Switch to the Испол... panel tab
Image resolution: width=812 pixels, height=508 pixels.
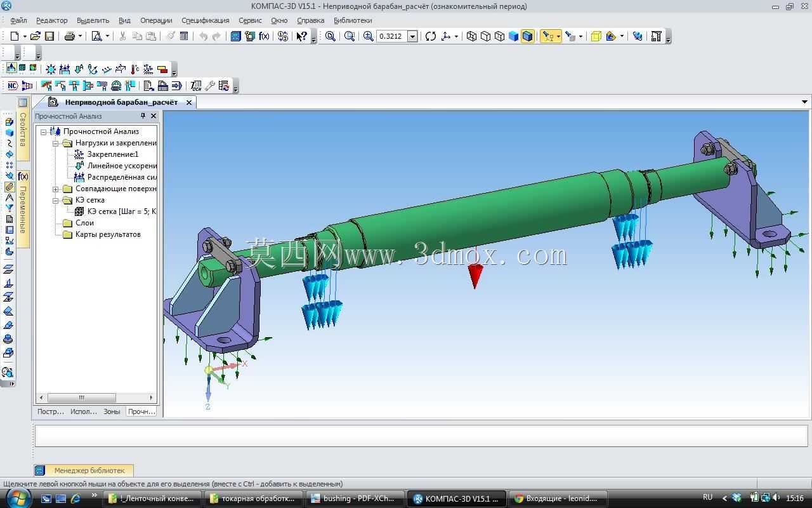tap(84, 411)
